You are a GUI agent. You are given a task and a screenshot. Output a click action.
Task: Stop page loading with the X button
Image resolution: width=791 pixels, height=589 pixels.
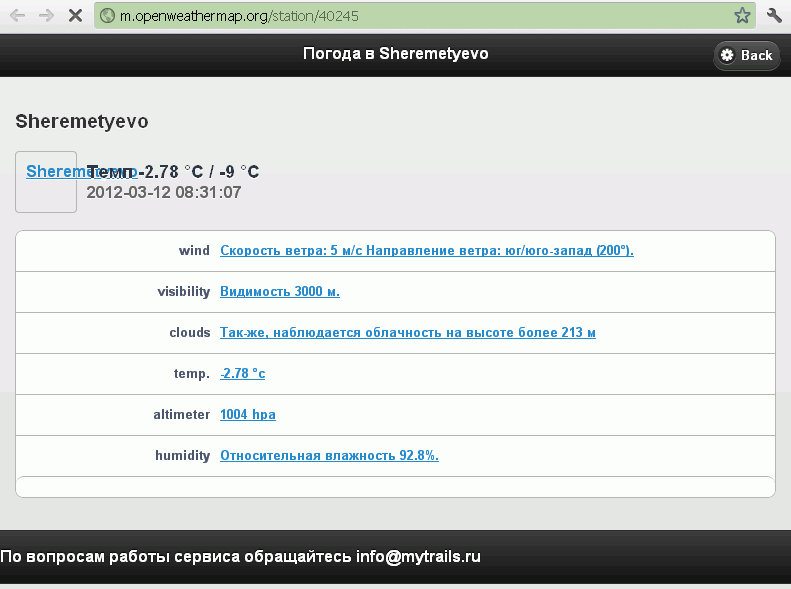click(76, 16)
